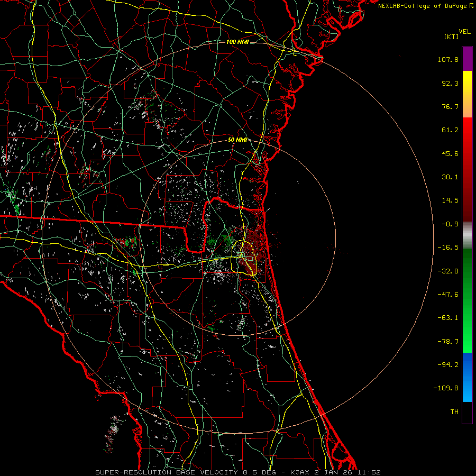Image resolution: width=476 pixels, height=476 pixels.
Task: Click the NEXLAB-College of DuPage watermark text
Action: (425, 6)
